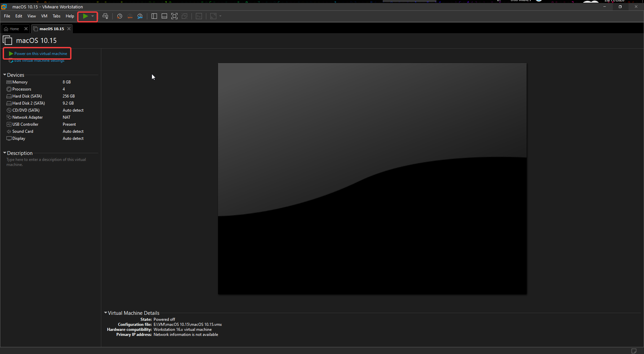Click the Memory device icon
Screen dimensions: 644x354
(9, 82)
